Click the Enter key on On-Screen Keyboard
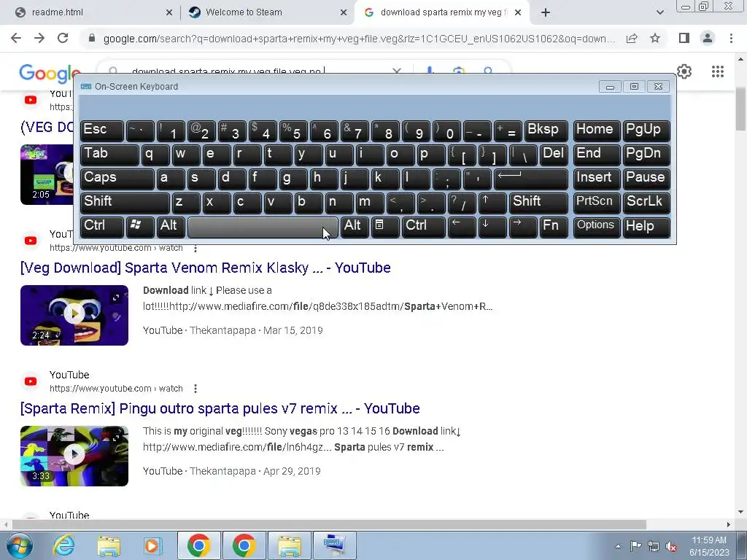Screen dimensions: 747x560 (x=530, y=179)
